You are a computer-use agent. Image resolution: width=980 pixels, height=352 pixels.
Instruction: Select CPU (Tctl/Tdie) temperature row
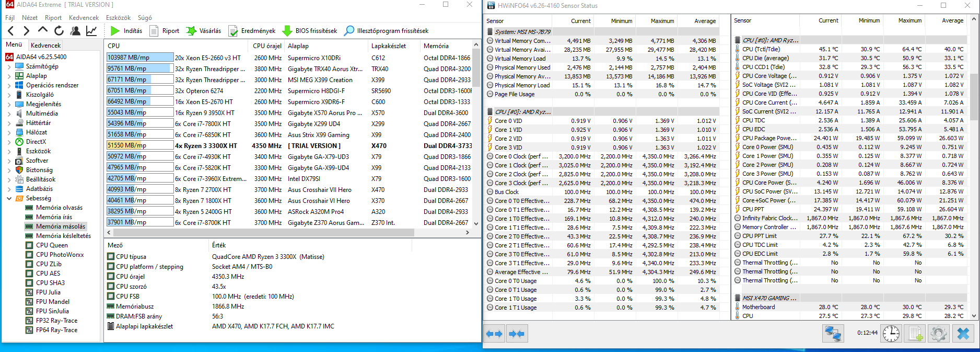[x=850, y=49]
